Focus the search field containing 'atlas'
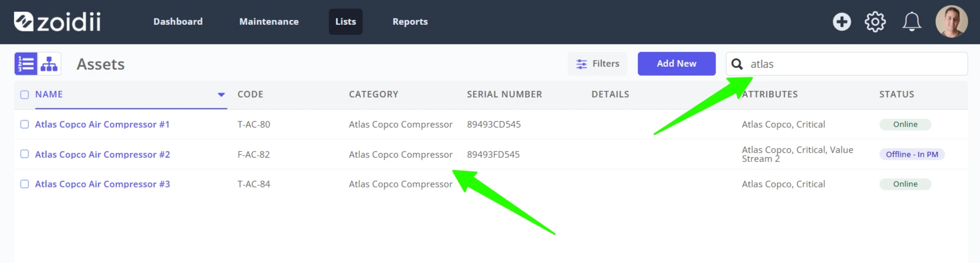The image size is (980, 263). pos(846,64)
